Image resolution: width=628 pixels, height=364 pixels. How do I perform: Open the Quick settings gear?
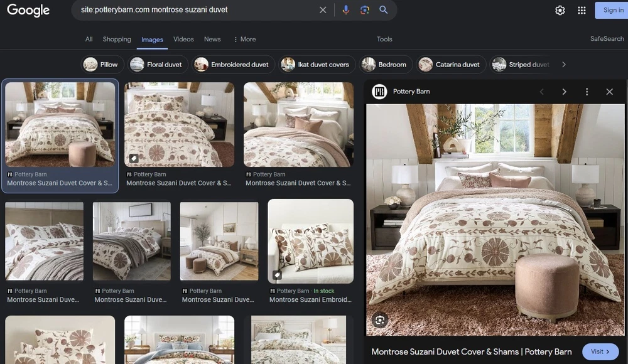click(560, 10)
